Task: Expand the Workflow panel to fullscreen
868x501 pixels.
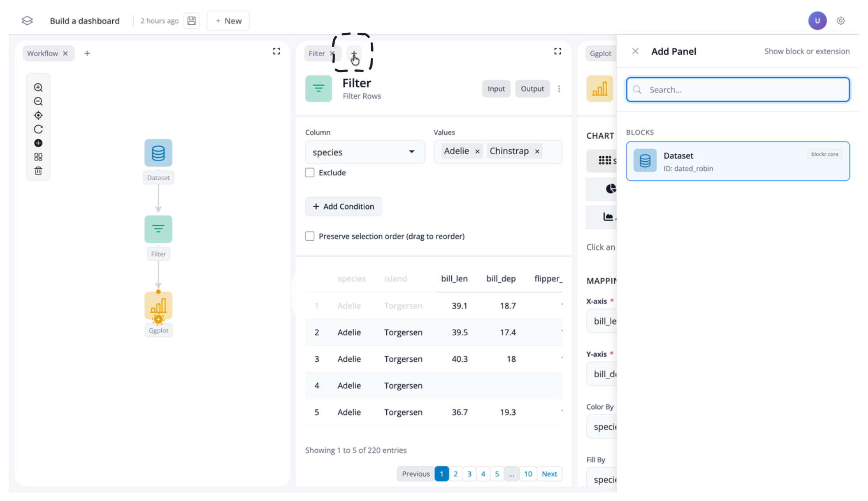Action: coord(276,51)
